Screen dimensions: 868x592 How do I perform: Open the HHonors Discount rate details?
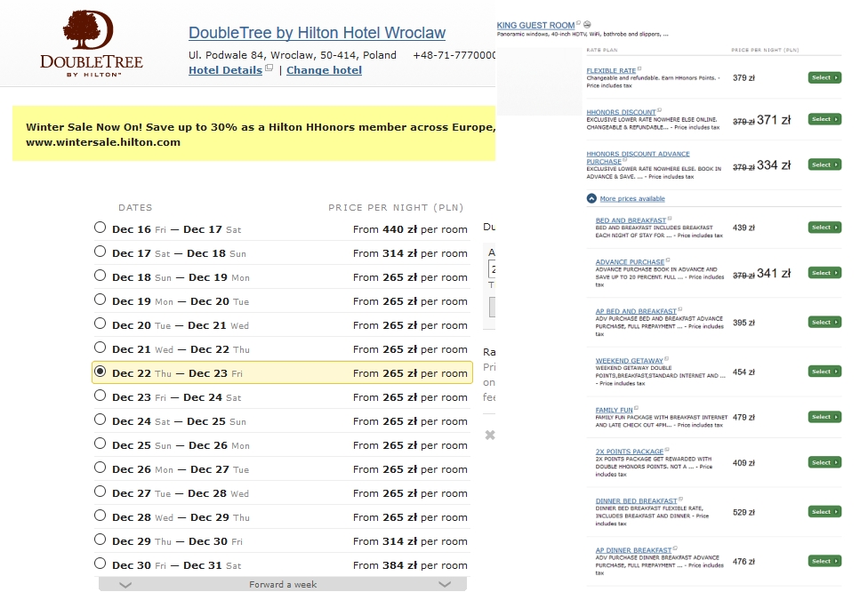pos(621,112)
